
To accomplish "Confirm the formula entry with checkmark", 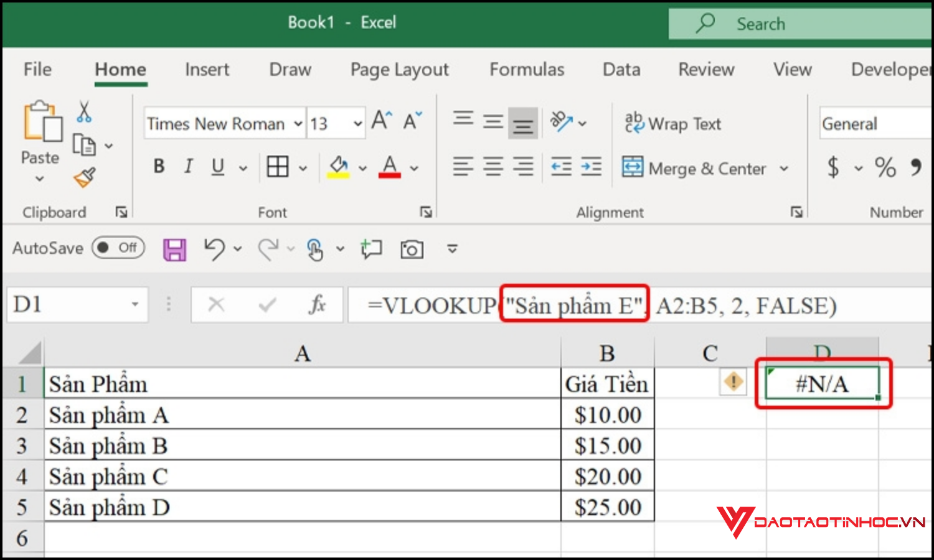I will coord(268,304).
